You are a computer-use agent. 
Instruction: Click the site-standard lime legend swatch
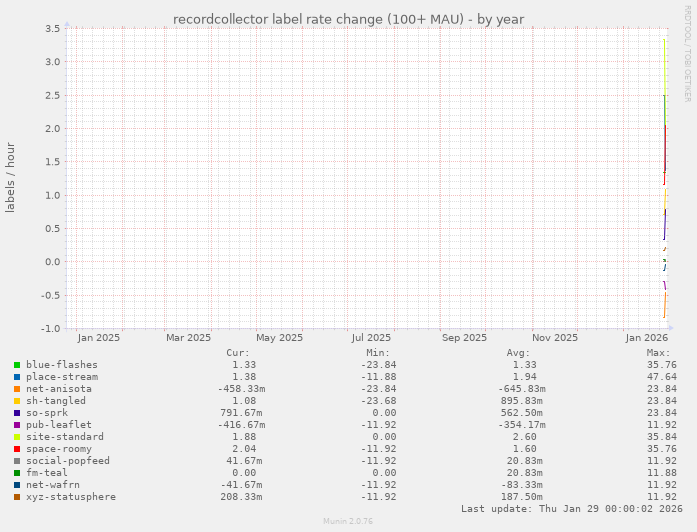pyautogui.click(x=17, y=437)
